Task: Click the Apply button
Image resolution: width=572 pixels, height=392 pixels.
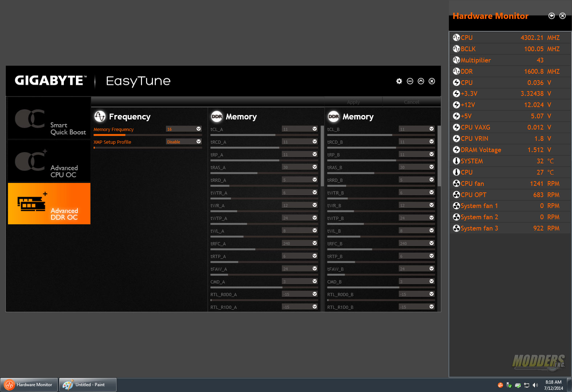Action: coord(353,102)
